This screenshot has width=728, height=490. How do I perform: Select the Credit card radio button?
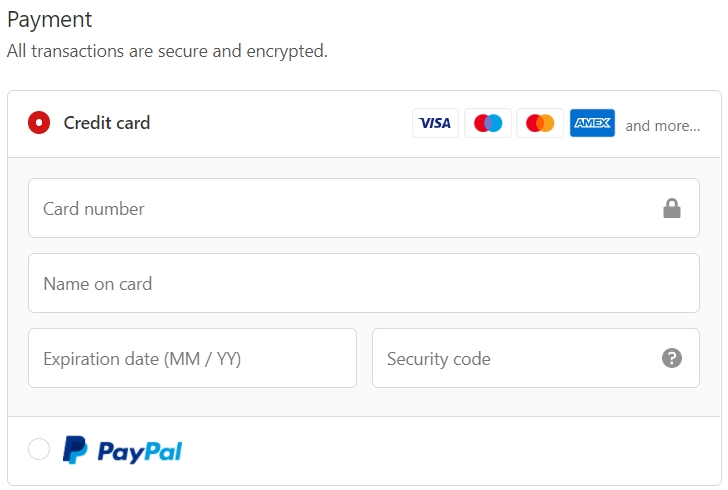coord(39,123)
